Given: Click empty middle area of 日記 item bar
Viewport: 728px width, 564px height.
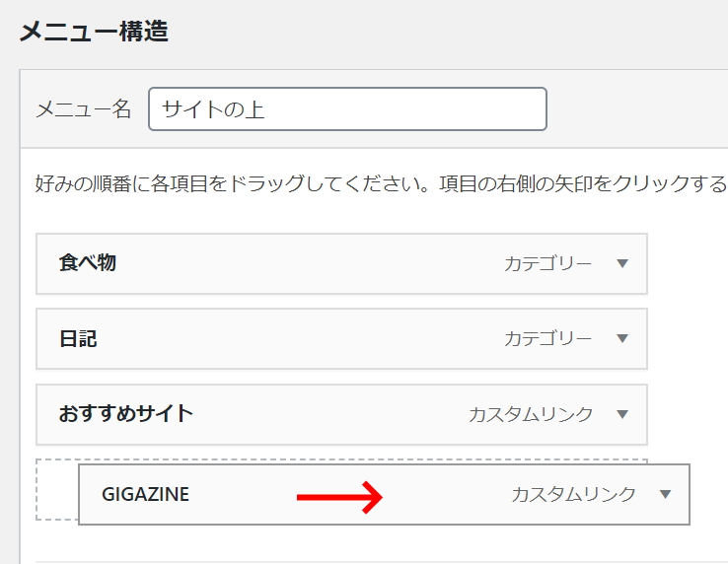Looking at the screenshot, I should [297, 338].
